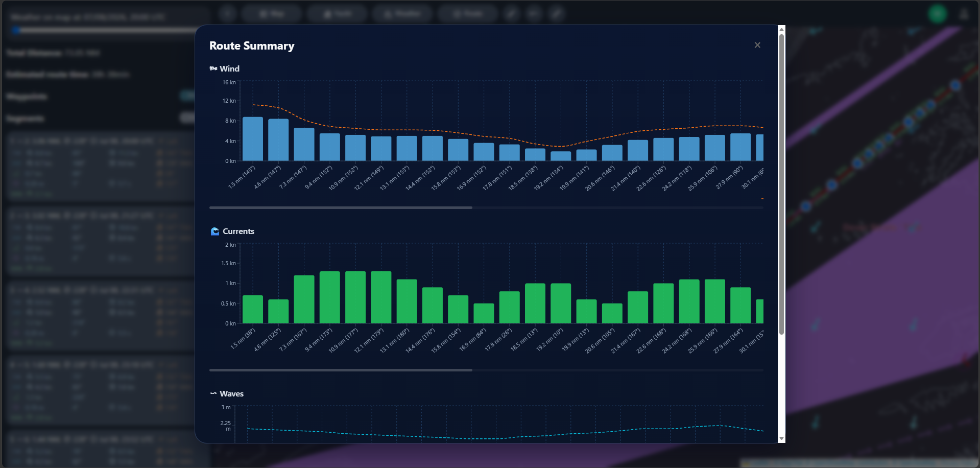Select the green current bar at 20.6 nm
The image size is (980, 468).
tap(612, 313)
